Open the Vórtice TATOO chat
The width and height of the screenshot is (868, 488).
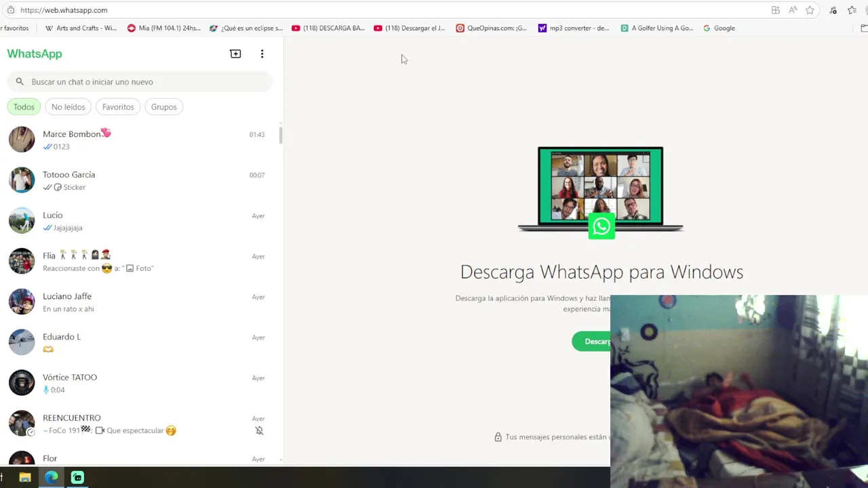139,384
